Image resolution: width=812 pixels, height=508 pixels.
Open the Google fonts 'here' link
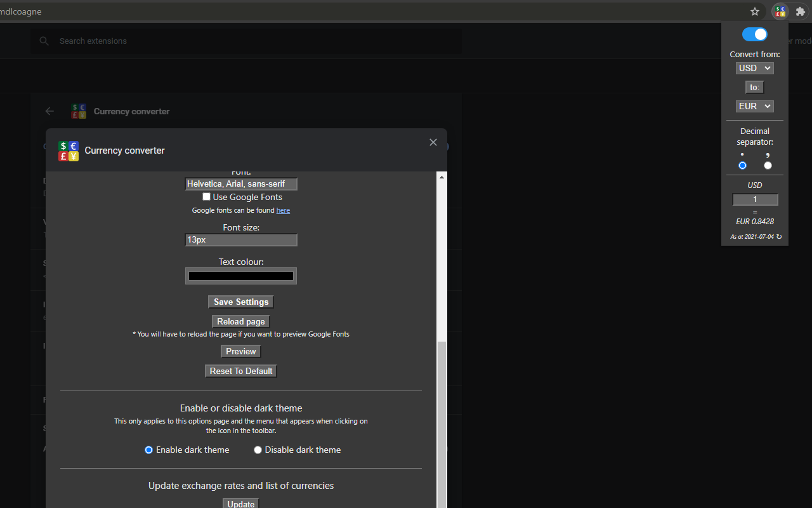[x=283, y=210]
